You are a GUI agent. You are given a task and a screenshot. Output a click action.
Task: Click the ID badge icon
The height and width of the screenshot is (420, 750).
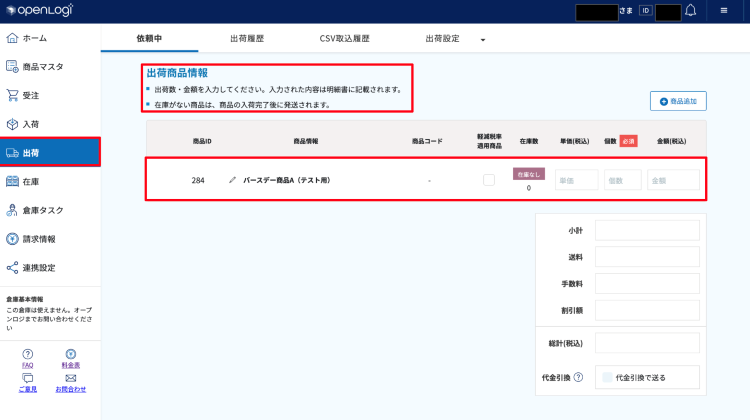(645, 11)
